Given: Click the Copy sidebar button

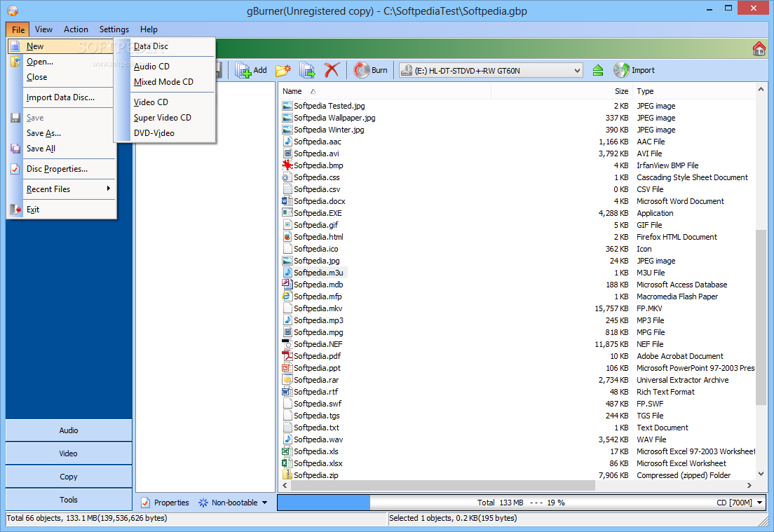Looking at the screenshot, I should click(69, 477).
